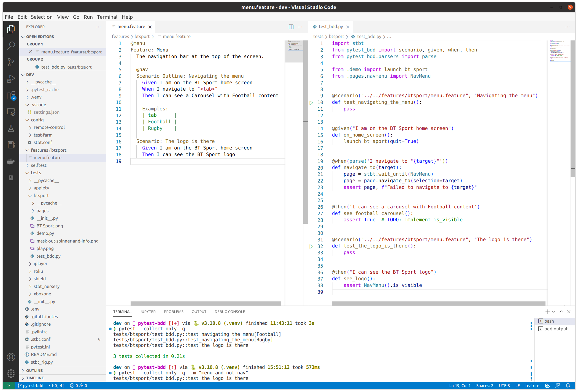Open more actions for test_bdd.py editor group
578x392 pixels.
(x=568, y=27)
